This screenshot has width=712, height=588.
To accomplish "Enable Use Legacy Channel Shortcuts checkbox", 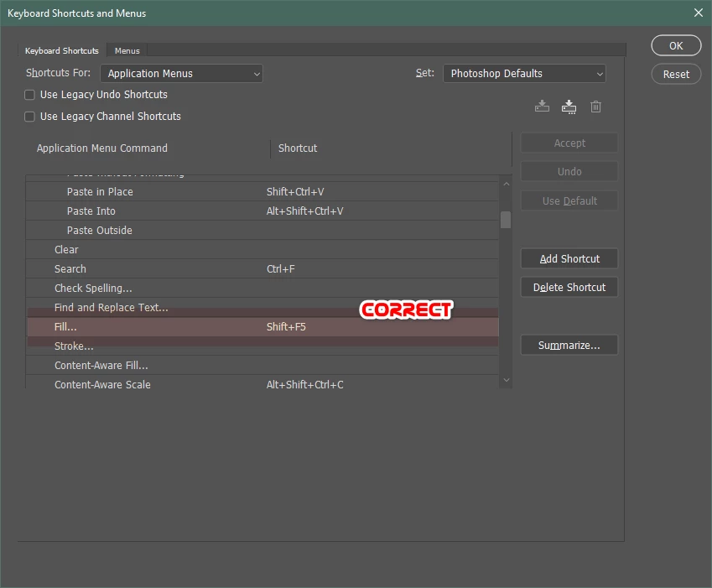I will tap(29, 117).
